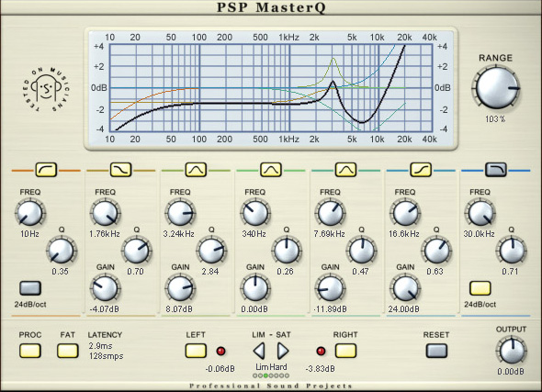Click the 24.00dB GAIN knob
This screenshot has height=392, width=542.
click(405, 288)
